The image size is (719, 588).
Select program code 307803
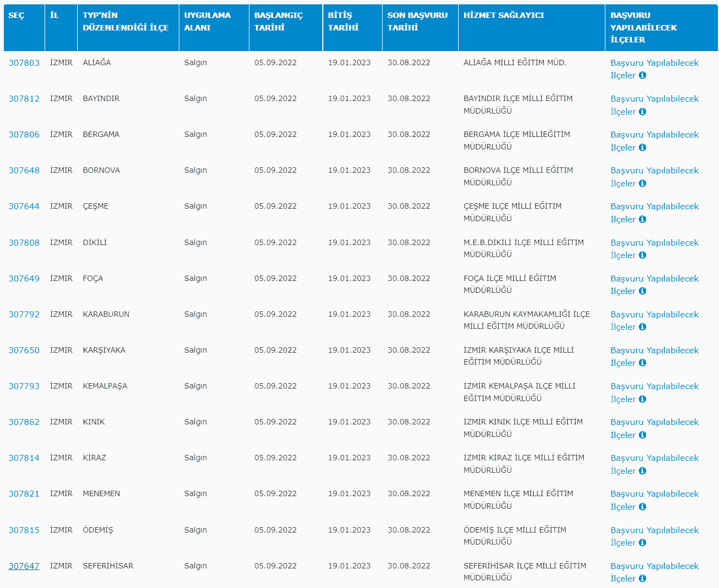(x=24, y=63)
